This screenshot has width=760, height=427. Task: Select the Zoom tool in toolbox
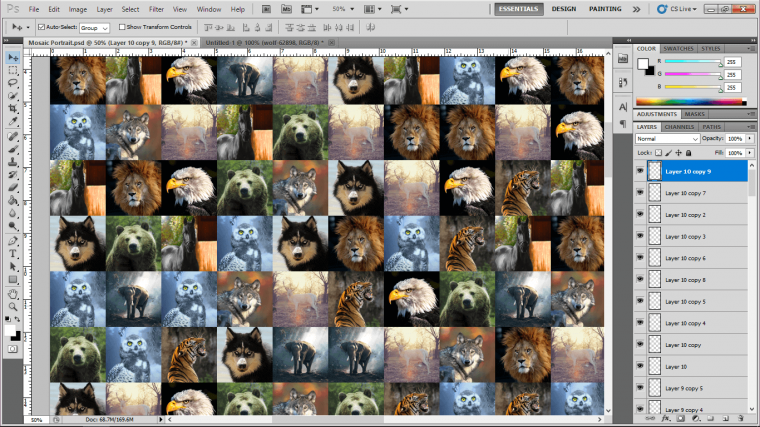(x=13, y=306)
